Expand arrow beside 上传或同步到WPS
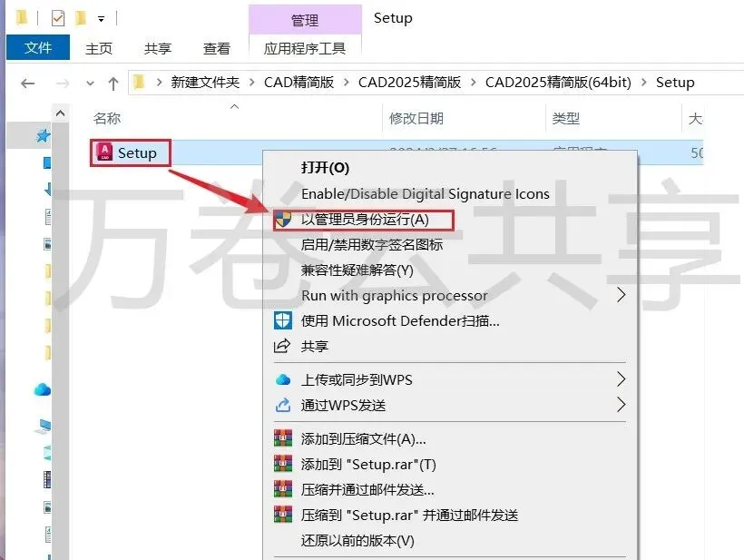744x560 pixels. pyautogui.click(x=622, y=379)
